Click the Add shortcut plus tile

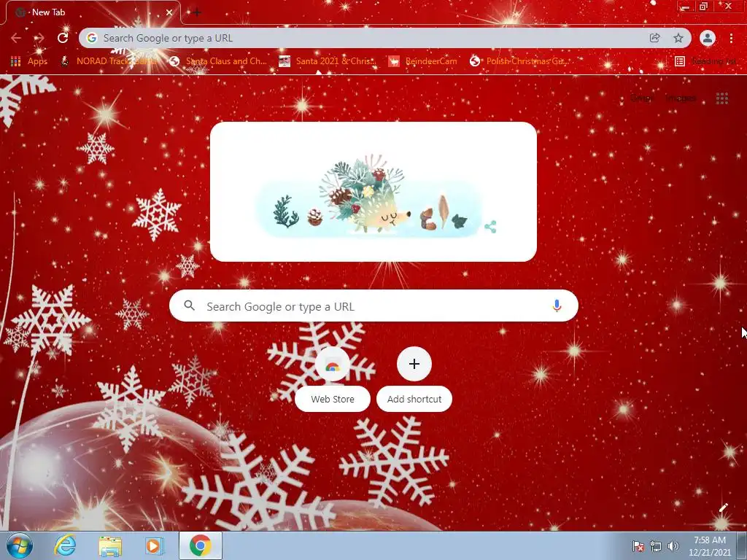[x=414, y=364]
